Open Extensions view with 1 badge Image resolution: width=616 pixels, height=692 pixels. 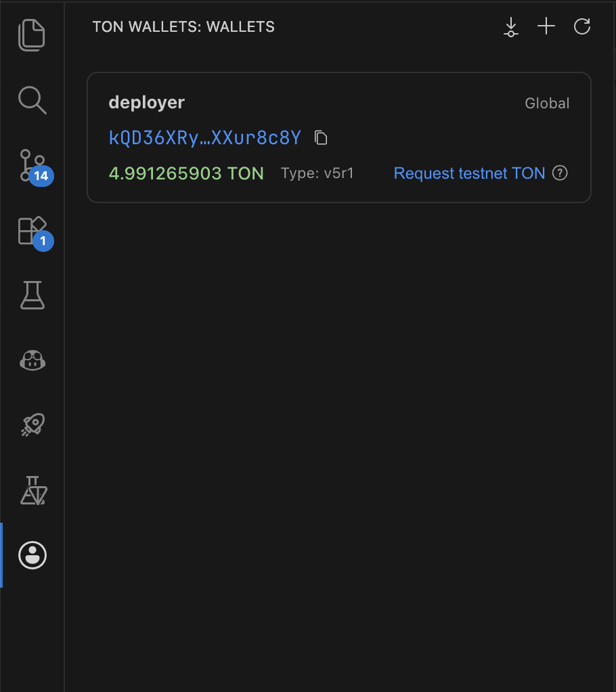coord(32,230)
